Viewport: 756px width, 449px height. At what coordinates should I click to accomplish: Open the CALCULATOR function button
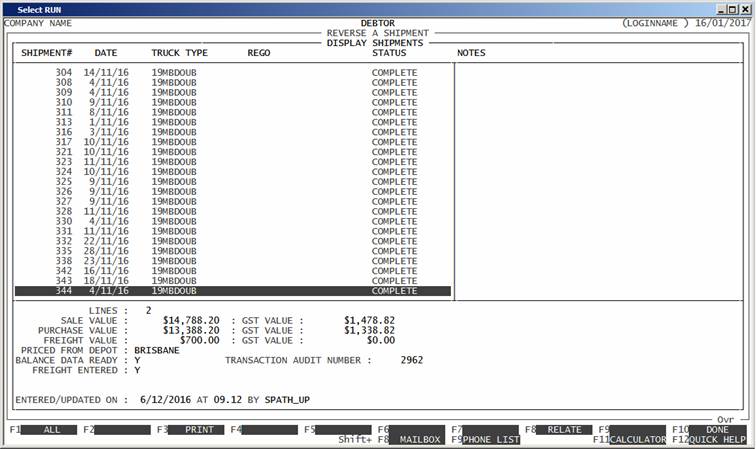(x=638, y=440)
